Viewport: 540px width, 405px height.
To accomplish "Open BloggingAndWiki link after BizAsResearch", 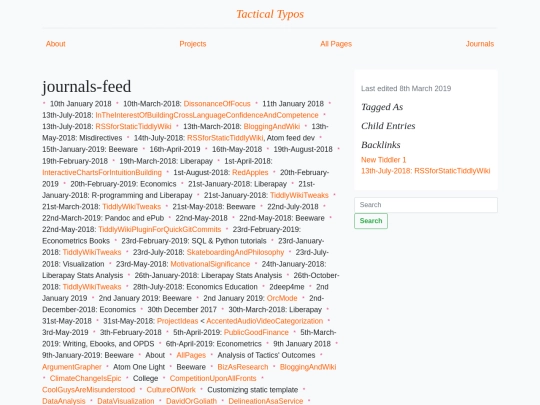I will 308,367.
